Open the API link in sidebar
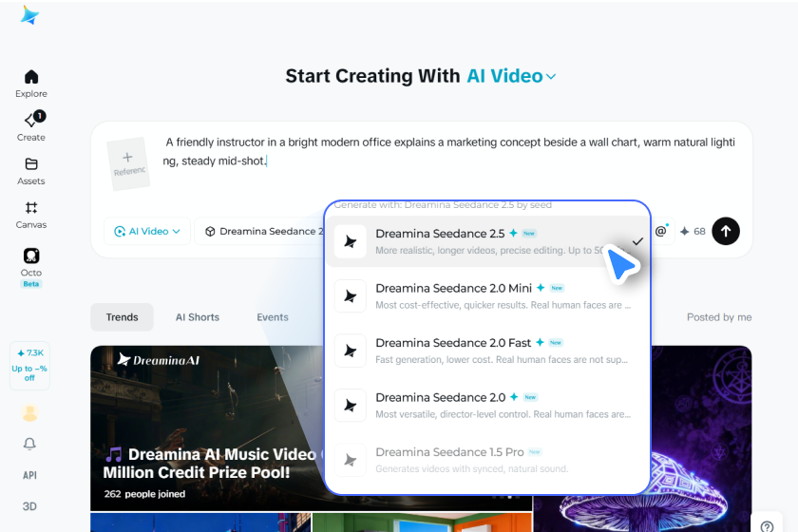The width and height of the screenshot is (798, 532). pos(29,475)
